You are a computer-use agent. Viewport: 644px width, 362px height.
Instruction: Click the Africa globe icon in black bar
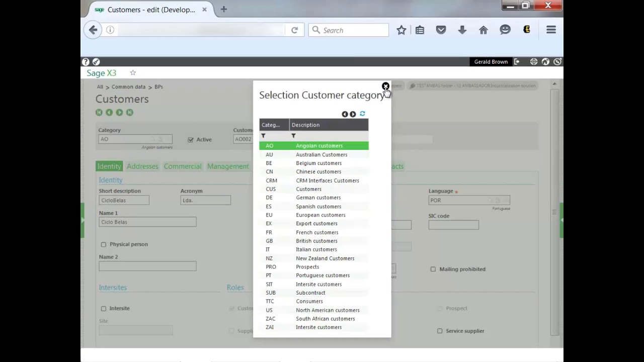point(545,62)
